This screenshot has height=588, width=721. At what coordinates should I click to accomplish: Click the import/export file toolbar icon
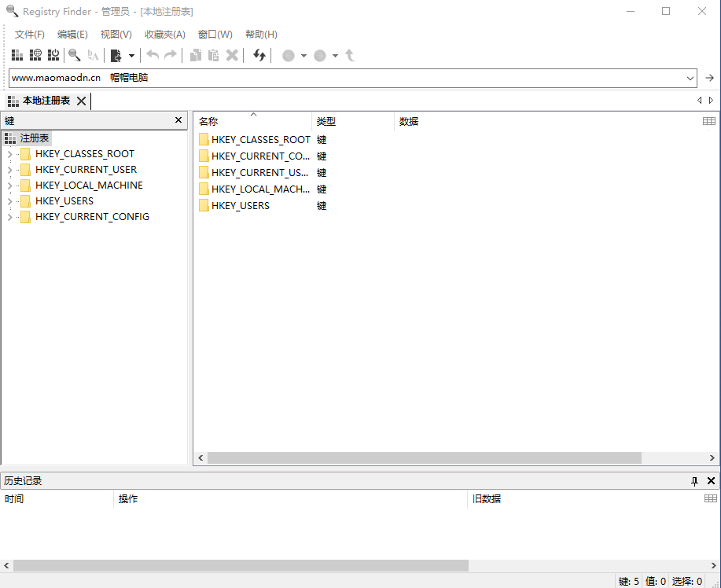[116, 55]
